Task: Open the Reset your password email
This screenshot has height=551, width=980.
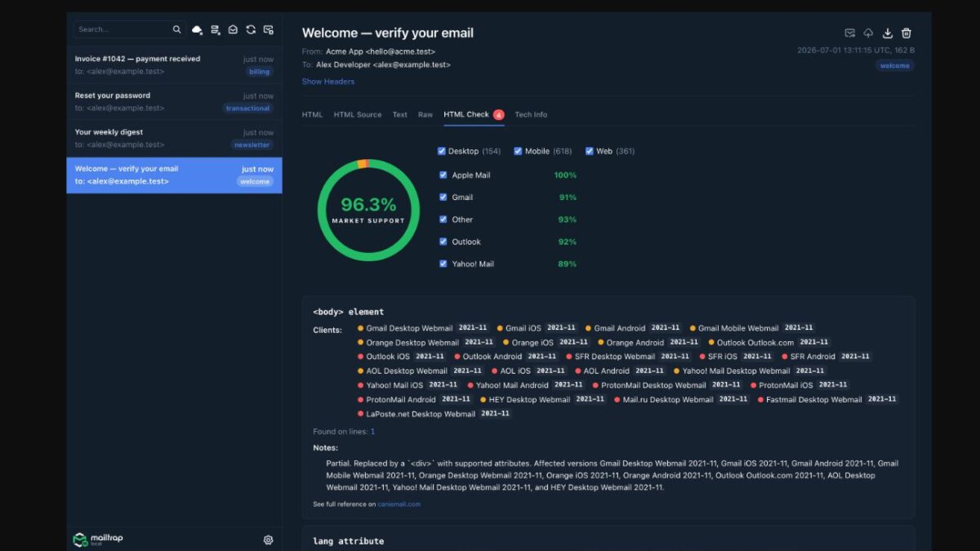Action: tap(174, 102)
